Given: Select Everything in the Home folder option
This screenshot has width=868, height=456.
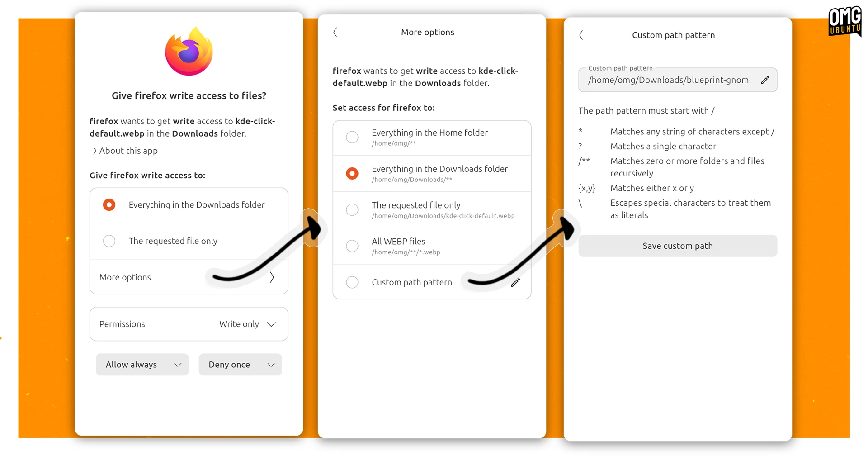Looking at the screenshot, I should (432, 138).
